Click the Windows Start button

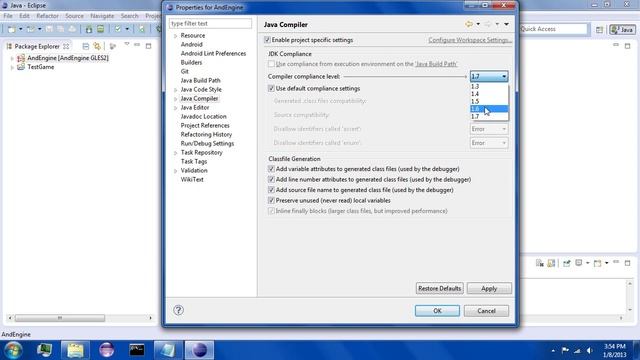pyautogui.click(x=13, y=350)
